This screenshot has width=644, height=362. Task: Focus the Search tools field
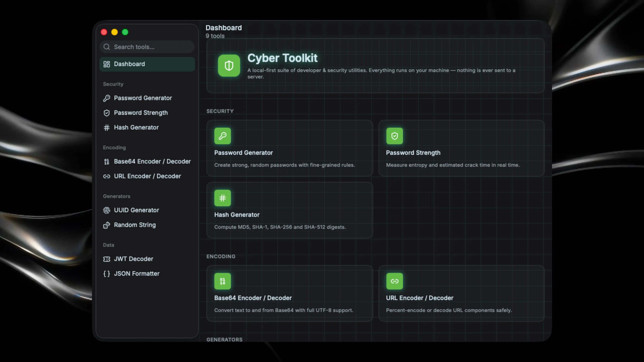(x=147, y=47)
